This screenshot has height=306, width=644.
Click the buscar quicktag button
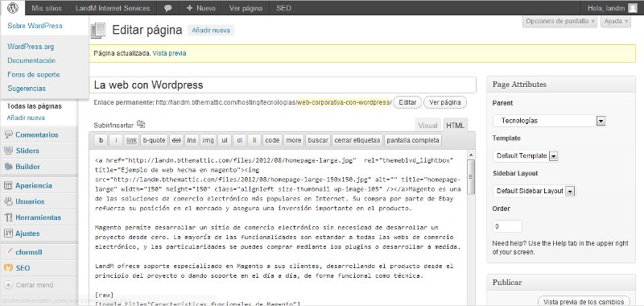(x=318, y=140)
